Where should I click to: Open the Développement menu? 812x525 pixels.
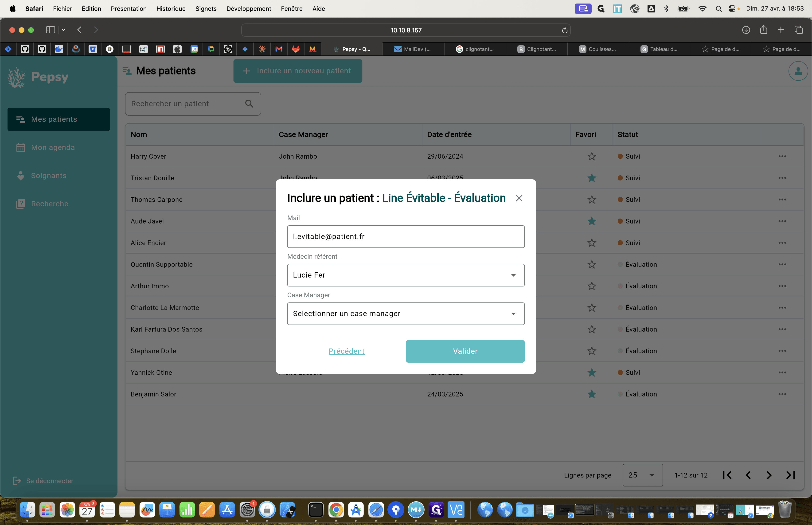[x=249, y=8]
